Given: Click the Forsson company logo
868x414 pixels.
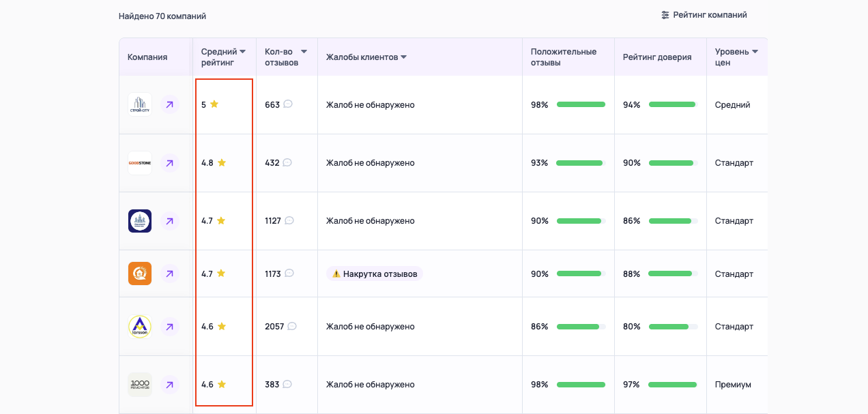Looking at the screenshot, I should [139, 326].
